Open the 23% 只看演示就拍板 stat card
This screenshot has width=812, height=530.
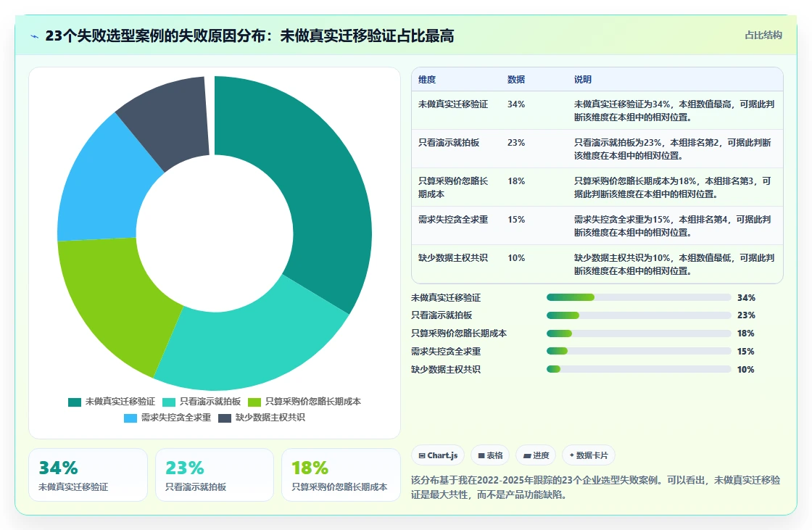(x=215, y=475)
